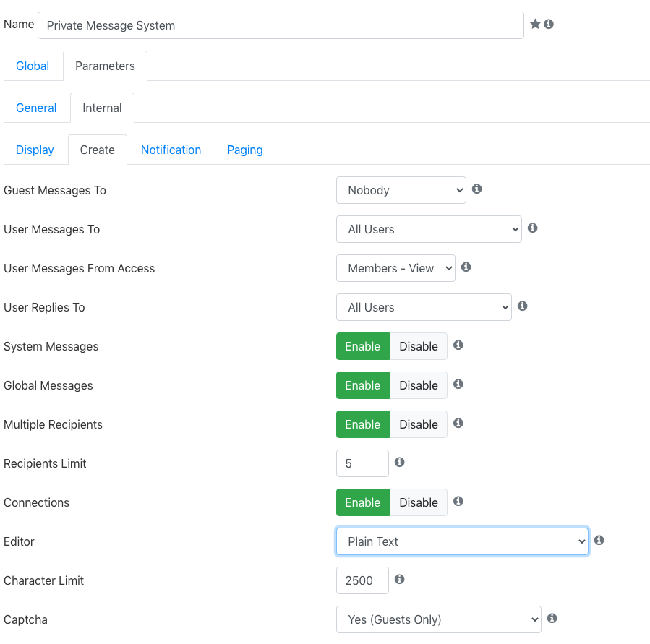Open the Guest Messages To dropdown

pos(401,190)
